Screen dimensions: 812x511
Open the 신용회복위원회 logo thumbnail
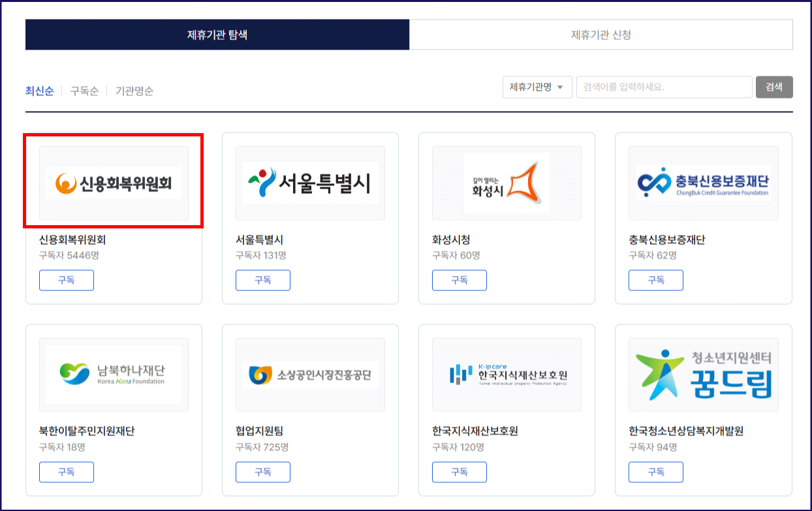pyautogui.click(x=114, y=183)
